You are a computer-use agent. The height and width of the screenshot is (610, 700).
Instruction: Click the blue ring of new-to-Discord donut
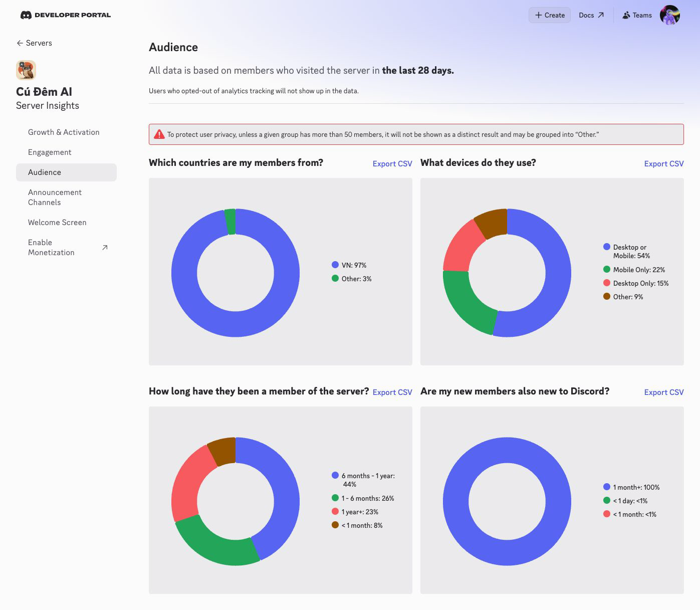tap(507, 553)
